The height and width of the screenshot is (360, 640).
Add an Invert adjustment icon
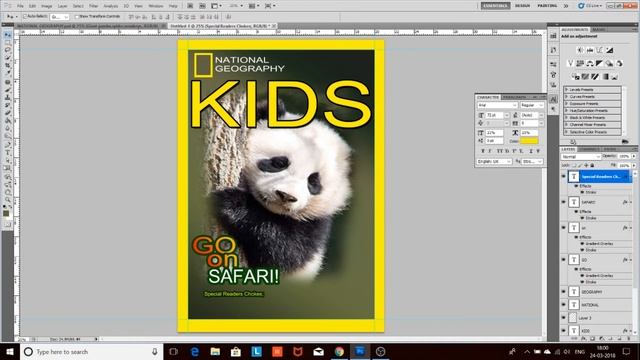tap(575, 76)
